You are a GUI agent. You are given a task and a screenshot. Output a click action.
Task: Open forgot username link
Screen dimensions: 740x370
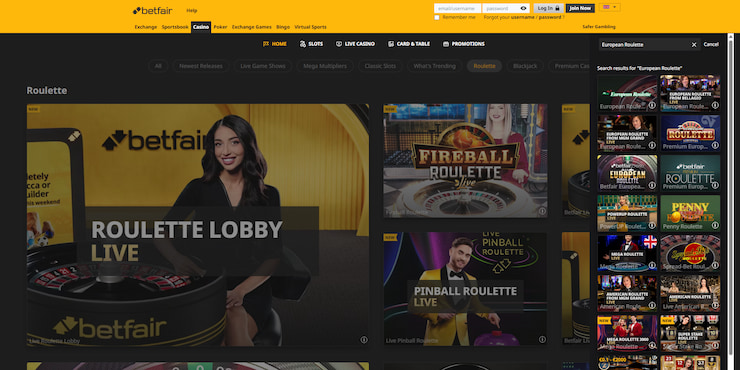522,17
